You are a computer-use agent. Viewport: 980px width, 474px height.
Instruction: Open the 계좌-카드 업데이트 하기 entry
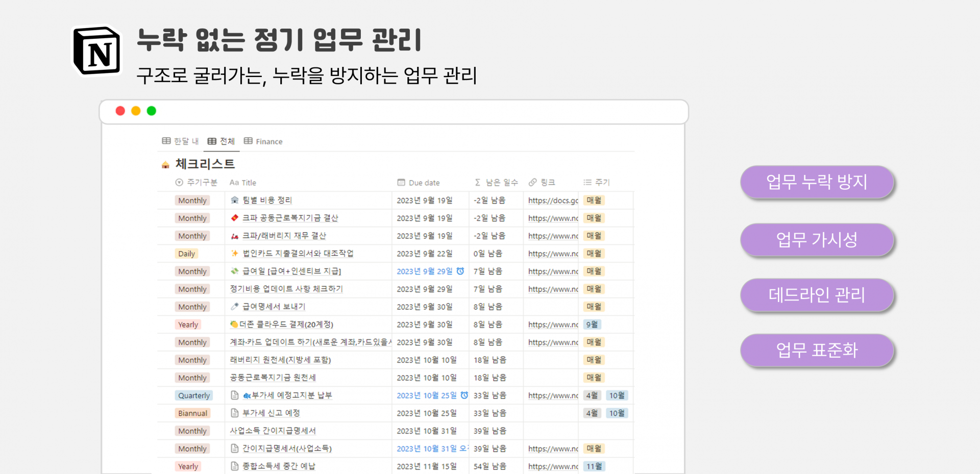[310, 342]
